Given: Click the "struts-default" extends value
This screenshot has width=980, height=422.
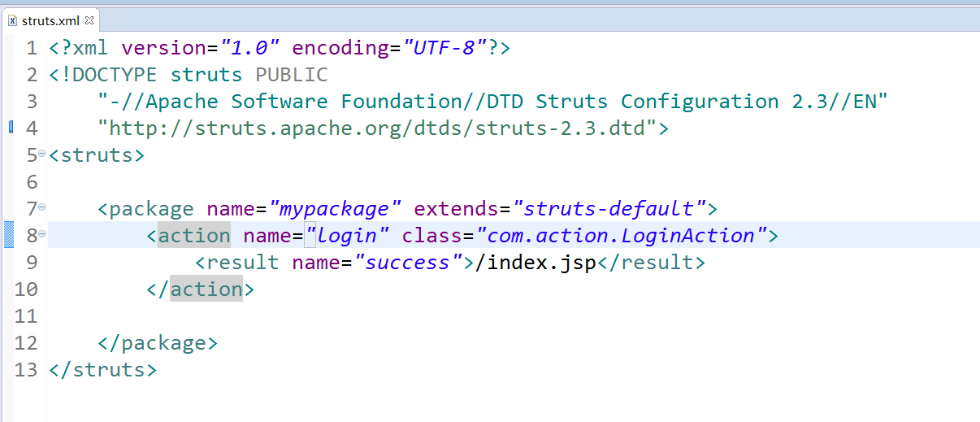Looking at the screenshot, I should click(609, 209).
